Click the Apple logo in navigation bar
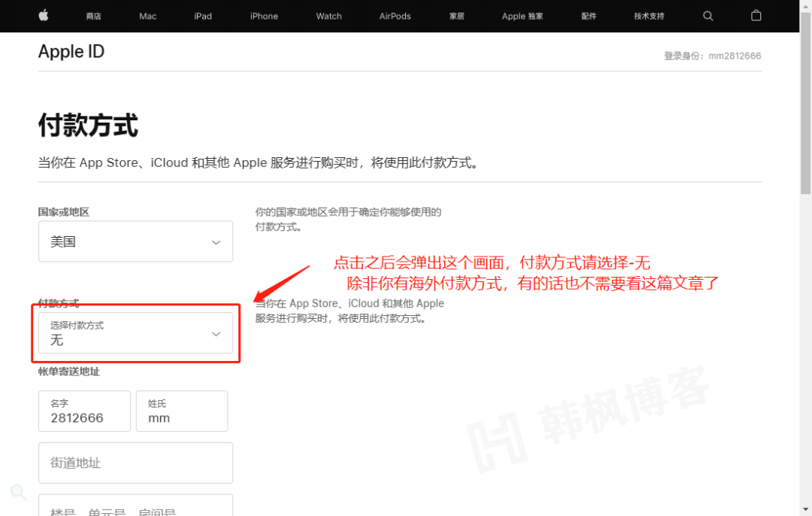This screenshot has height=516, width=812. coord(43,16)
